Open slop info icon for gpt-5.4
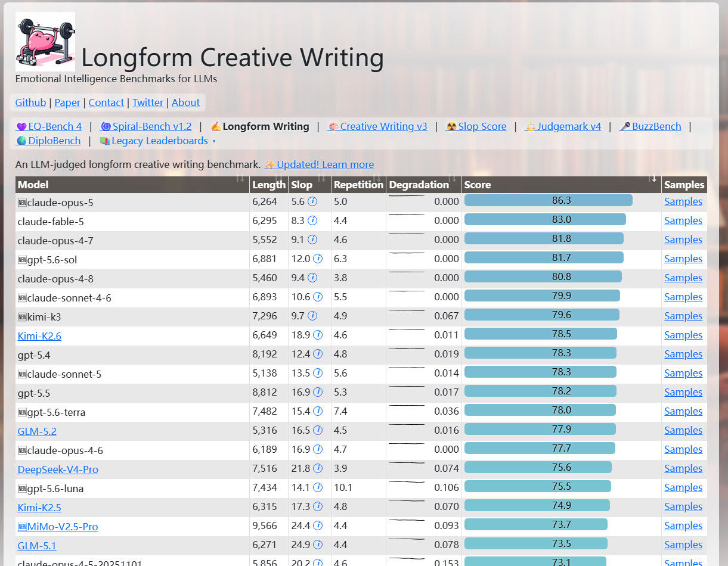Image resolution: width=728 pixels, height=566 pixels. pos(318,354)
